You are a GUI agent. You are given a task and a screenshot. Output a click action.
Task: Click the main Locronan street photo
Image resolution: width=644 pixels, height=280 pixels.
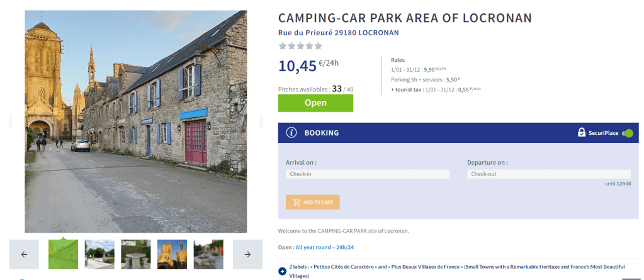click(136, 121)
